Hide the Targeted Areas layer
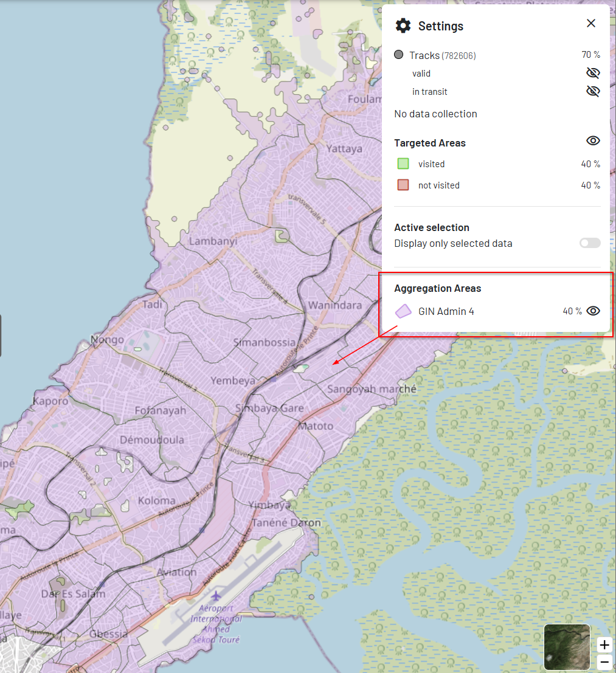Viewport: 616px width, 673px height. 593,140
